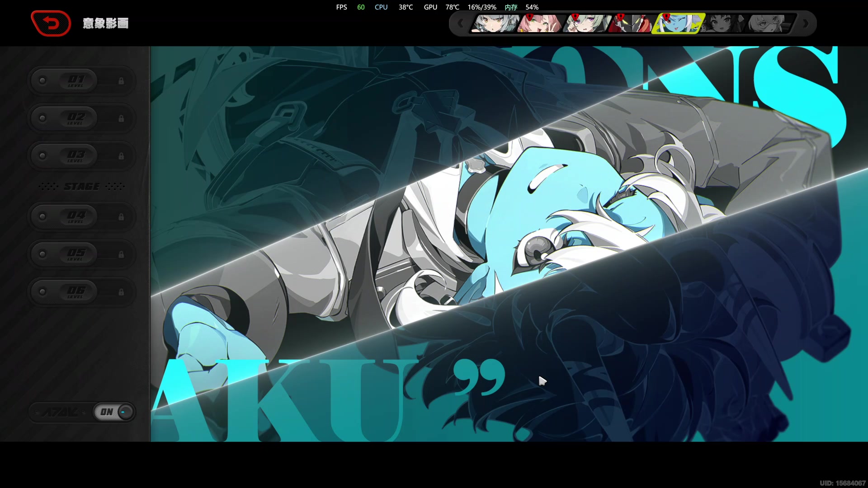Click the 16%/39% usage reading
This screenshot has height=488, width=868.
coord(482,7)
